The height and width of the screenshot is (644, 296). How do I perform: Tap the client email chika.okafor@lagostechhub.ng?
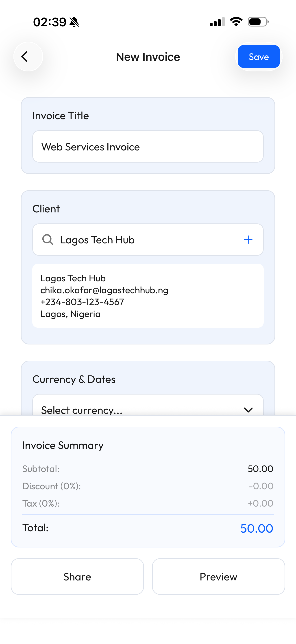pos(104,290)
